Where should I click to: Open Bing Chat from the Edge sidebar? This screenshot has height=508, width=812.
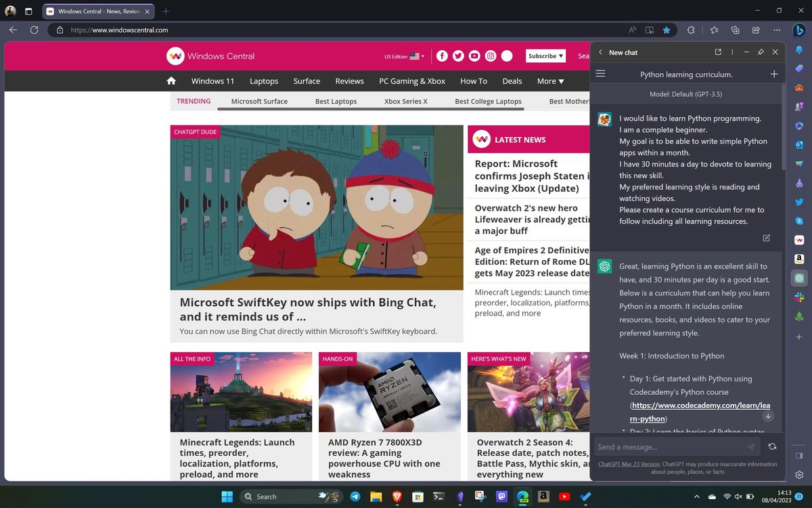(x=799, y=30)
